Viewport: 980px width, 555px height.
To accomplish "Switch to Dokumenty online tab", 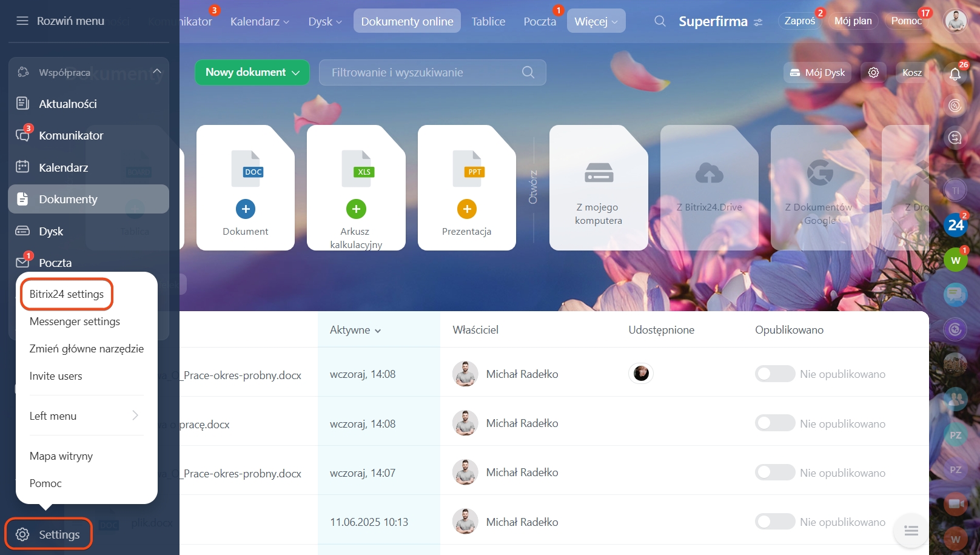I will point(407,21).
